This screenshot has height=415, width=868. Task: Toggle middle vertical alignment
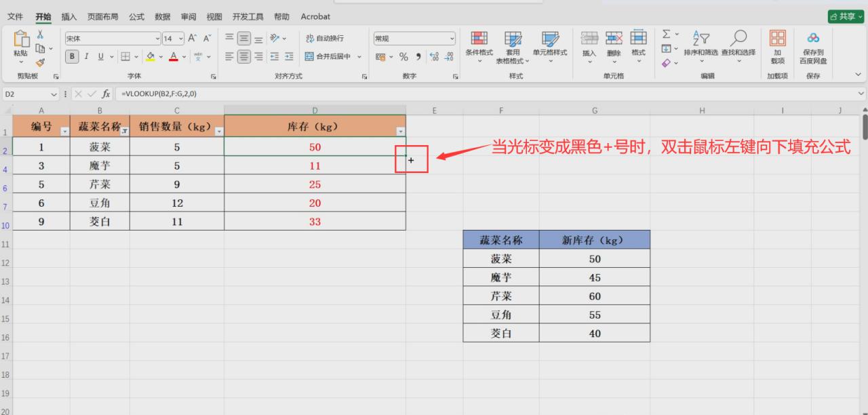click(x=244, y=39)
